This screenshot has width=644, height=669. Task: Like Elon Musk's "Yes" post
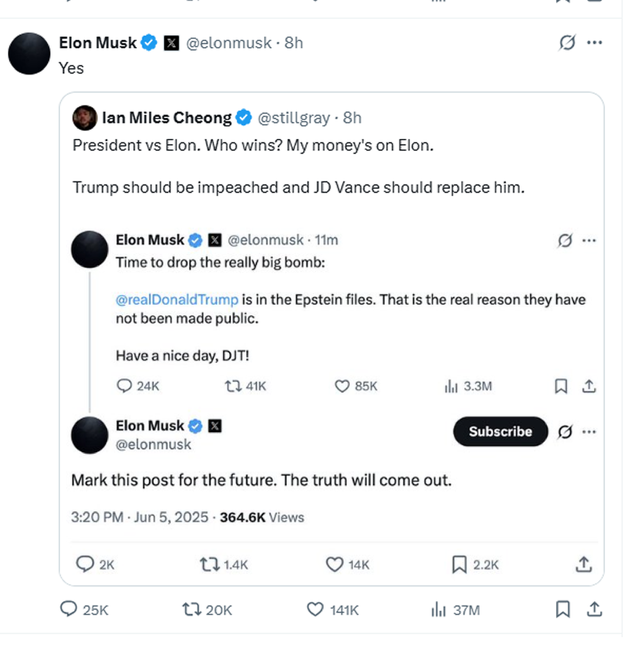(x=315, y=609)
